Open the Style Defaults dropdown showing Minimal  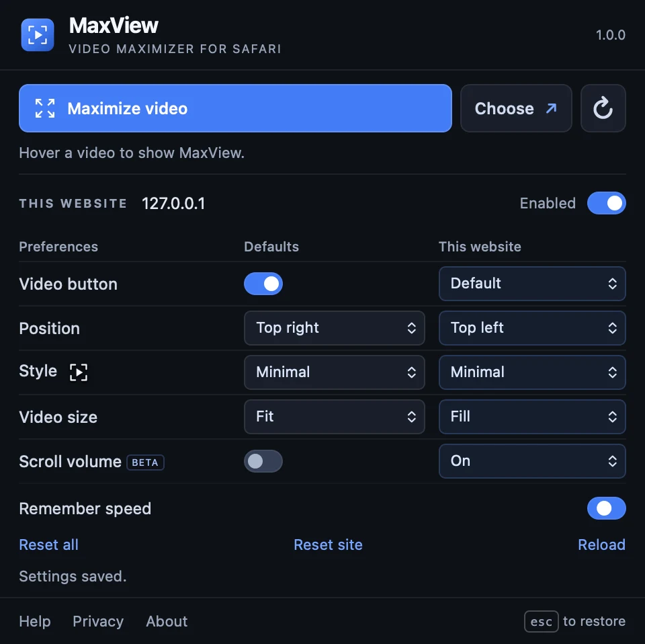click(334, 372)
